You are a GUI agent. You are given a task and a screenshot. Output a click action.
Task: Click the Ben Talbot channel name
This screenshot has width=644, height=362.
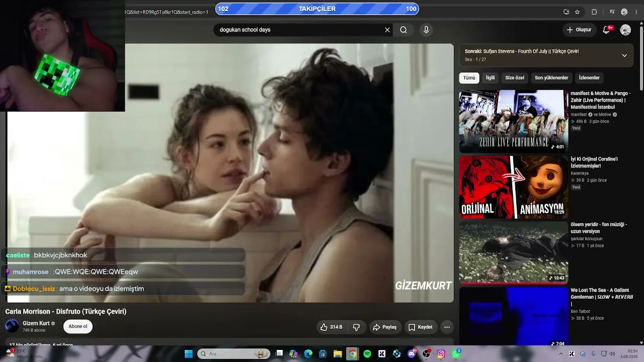[x=580, y=311]
